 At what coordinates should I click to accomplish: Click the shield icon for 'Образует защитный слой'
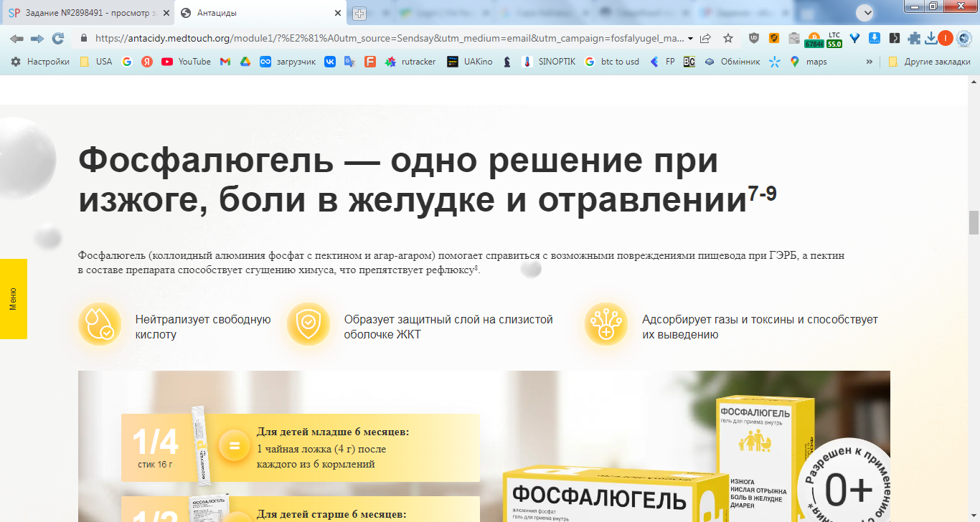click(x=308, y=324)
